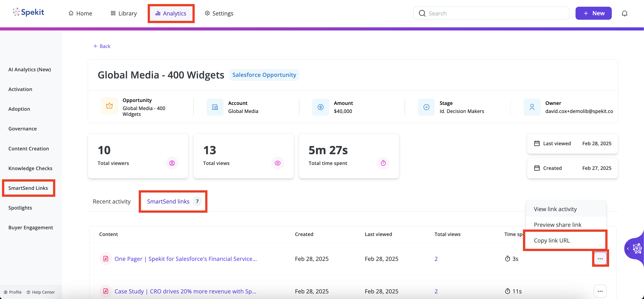Click the Opportunity crown icon

(109, 106)
